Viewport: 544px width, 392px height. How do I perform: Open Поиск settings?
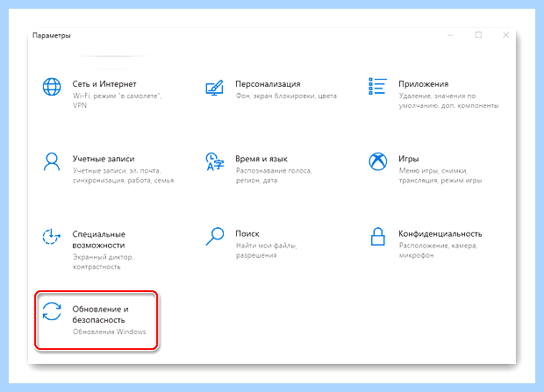[x=247, y=234]
